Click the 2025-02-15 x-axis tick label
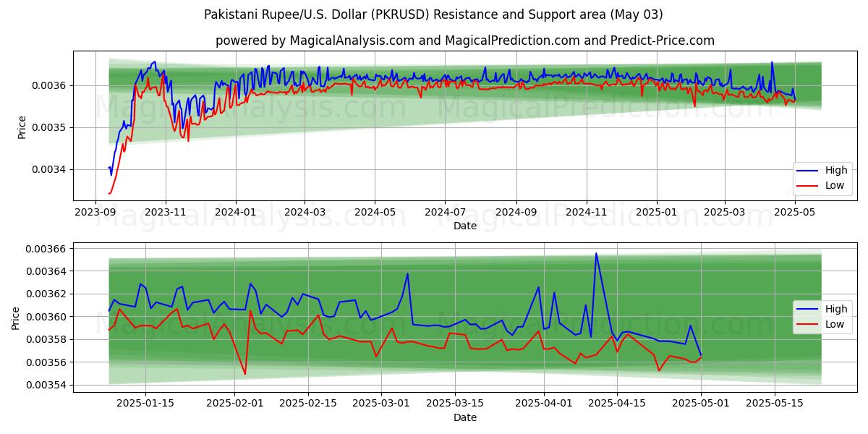 click(x=309, y=403)
